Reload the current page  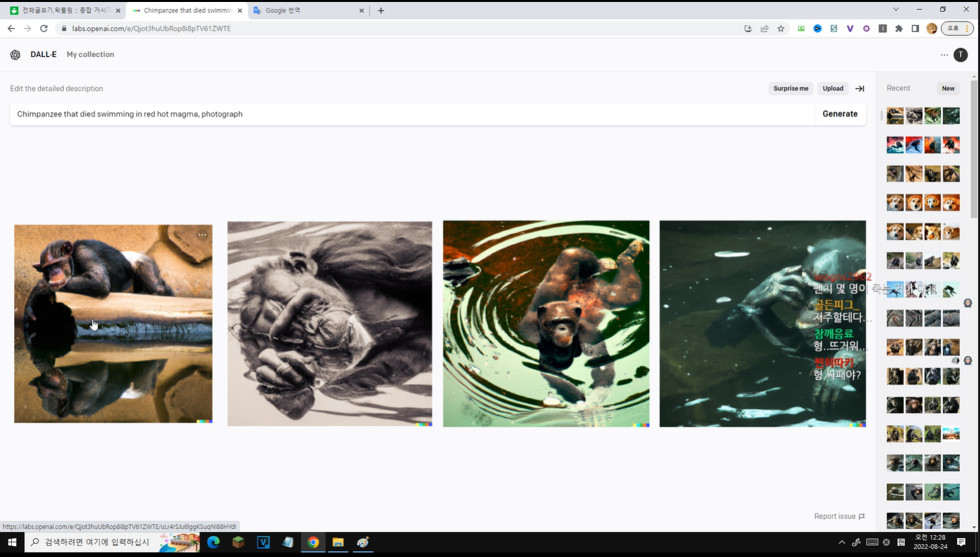point(44,29)
